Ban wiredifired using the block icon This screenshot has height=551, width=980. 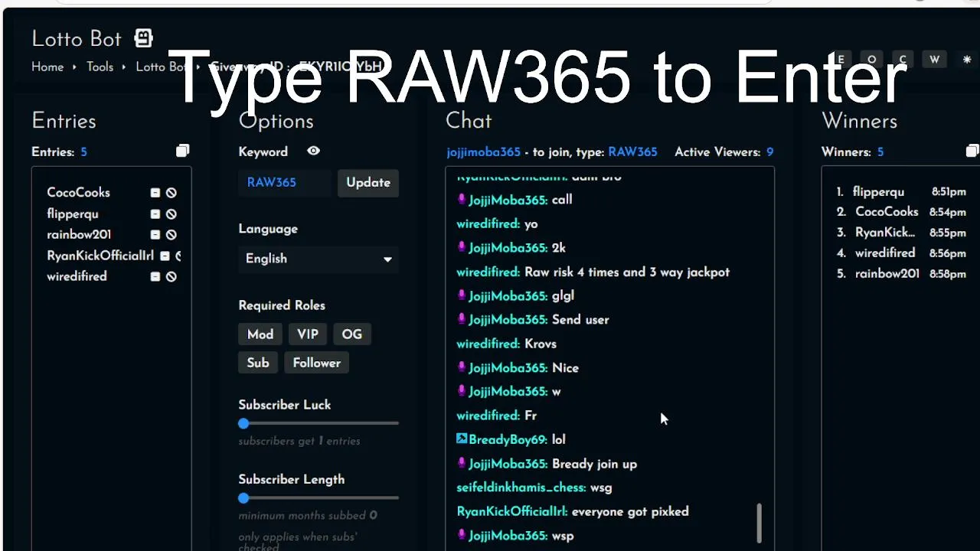171,276
